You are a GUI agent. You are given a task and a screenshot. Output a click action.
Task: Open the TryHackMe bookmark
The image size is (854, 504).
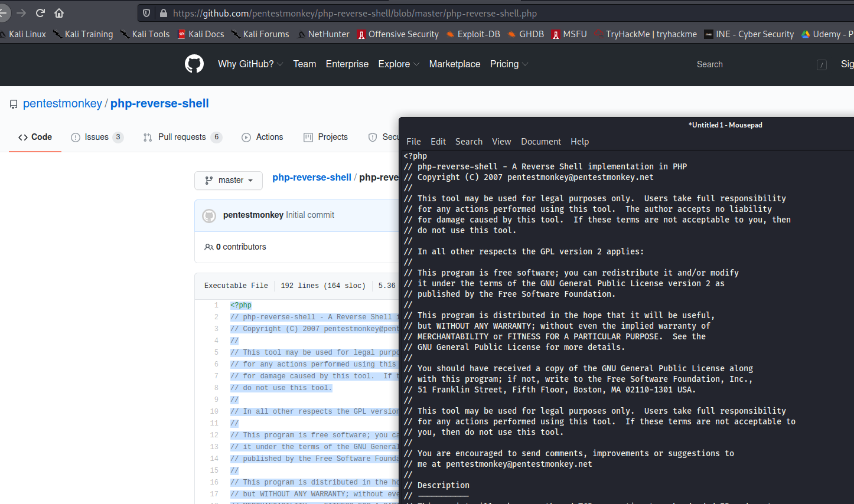(x=646, y=34)
